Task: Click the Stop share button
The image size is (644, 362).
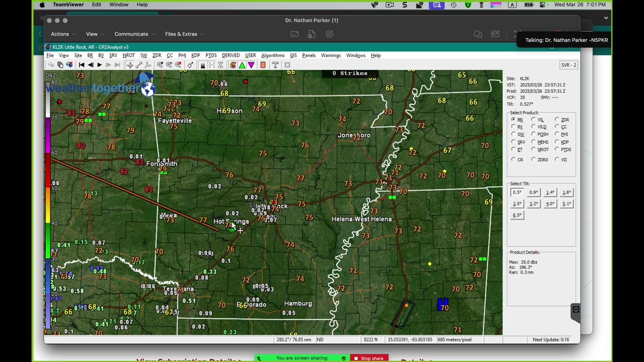Action: tap(370, 358)
